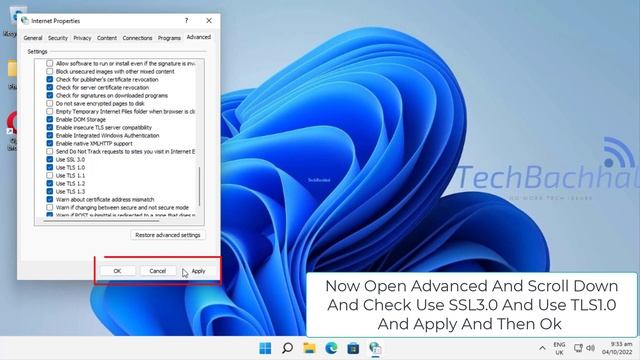
Task: Click the settings list vertical scrollbar
Action: (200, 186)
